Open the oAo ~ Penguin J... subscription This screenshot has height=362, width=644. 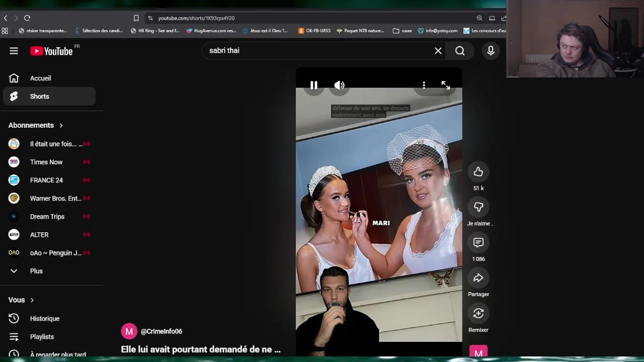pos(49,253)
